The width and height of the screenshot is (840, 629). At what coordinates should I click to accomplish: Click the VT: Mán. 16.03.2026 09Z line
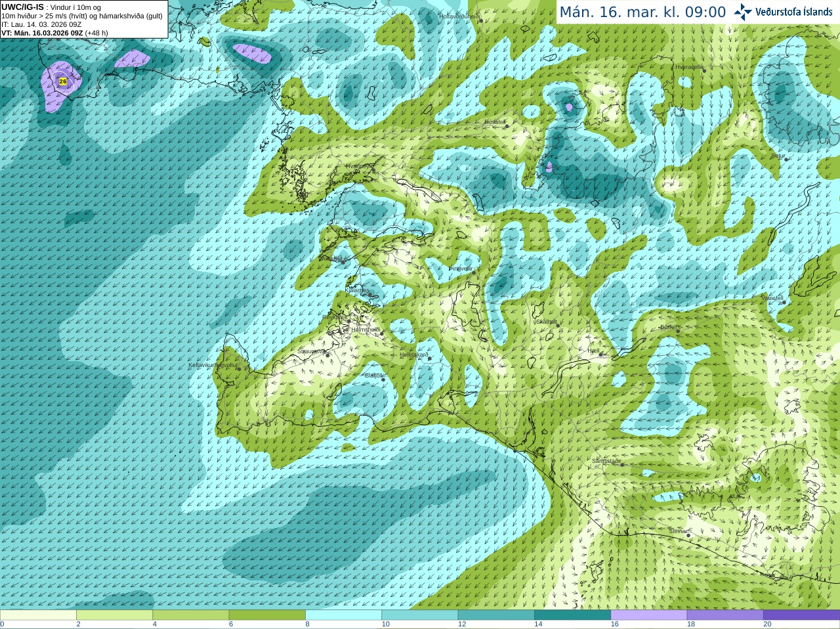click(x=54, y=33)
